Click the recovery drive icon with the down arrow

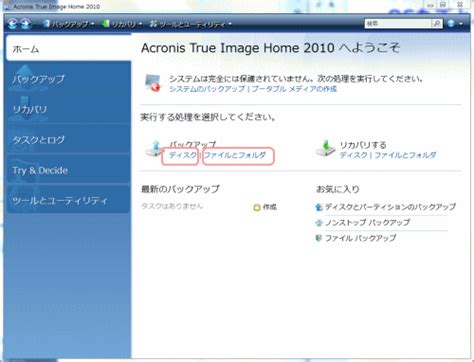[325, 149]
